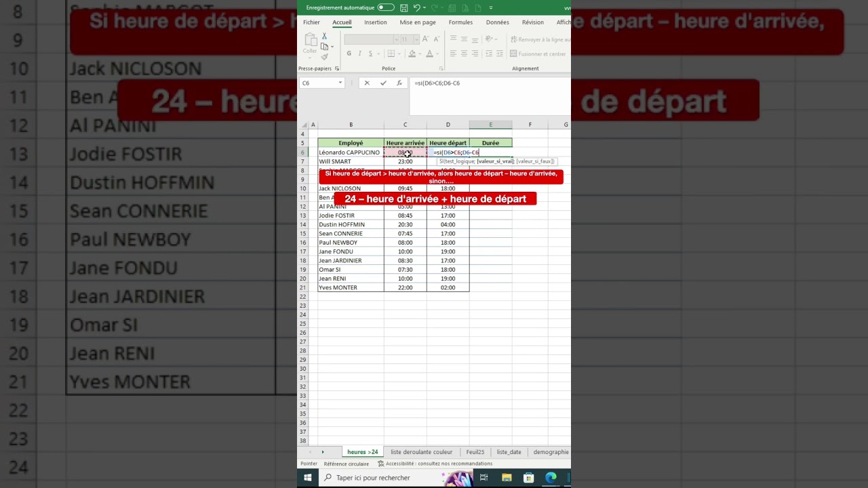868x488 pixels.
Task: Open the Police group dialog launcher
Action: (440, 68)
